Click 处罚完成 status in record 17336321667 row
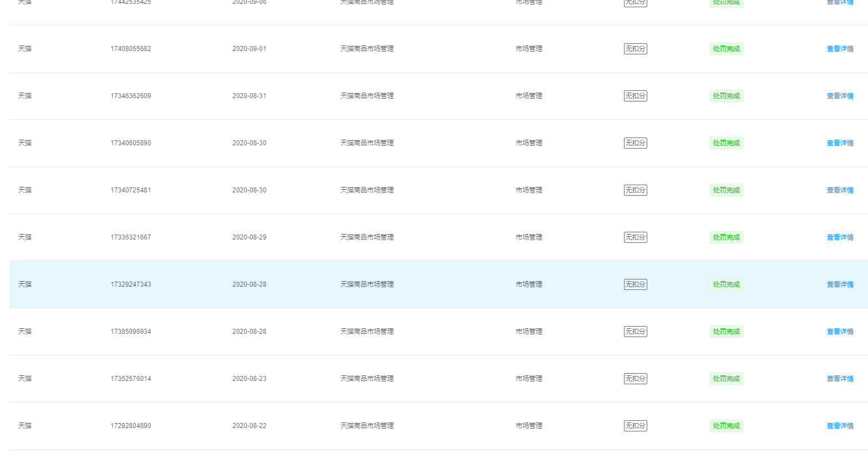The height and width of the screenshot is (453, 868). click(726, 237)
